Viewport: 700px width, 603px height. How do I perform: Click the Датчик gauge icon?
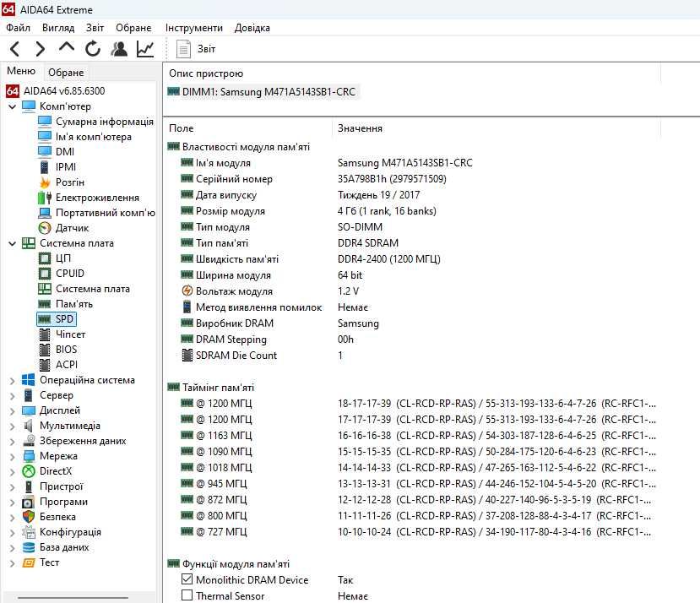pyautogui.click(x=45, y=228)
